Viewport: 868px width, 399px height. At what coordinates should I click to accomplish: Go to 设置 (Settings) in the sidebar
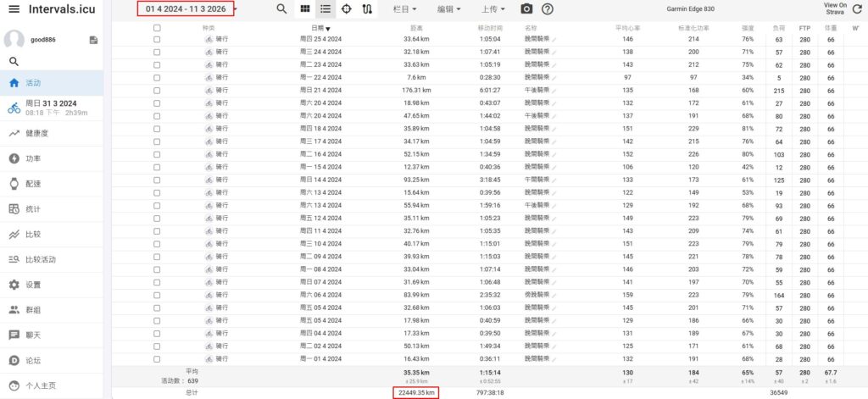pyautogui.click(x=33, y=285)
